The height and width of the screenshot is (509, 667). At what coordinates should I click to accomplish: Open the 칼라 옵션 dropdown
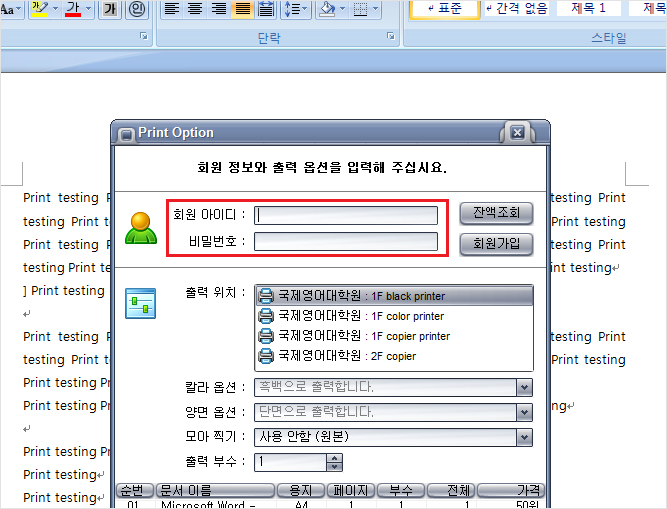coord(524,387)
